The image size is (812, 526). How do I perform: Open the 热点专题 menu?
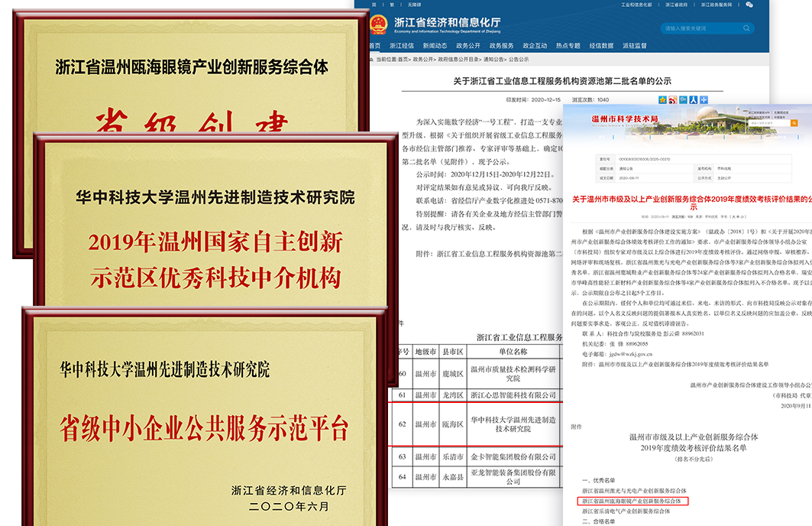point(568,46)
